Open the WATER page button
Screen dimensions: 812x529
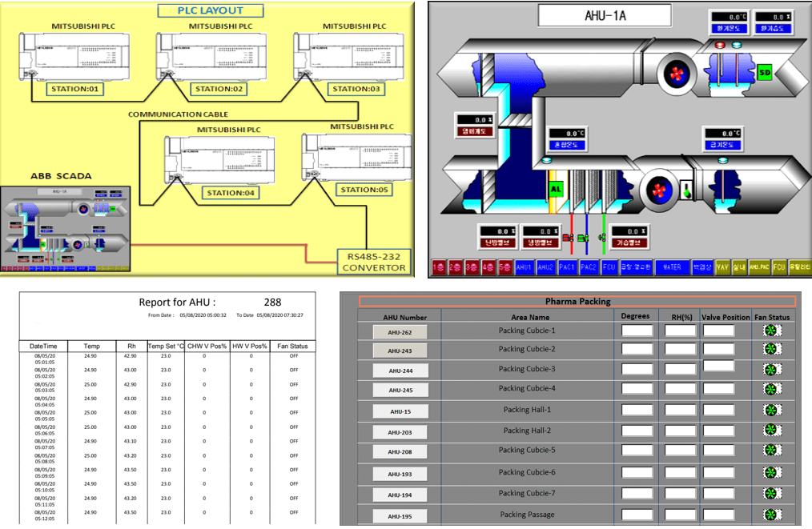pos(672,267)
